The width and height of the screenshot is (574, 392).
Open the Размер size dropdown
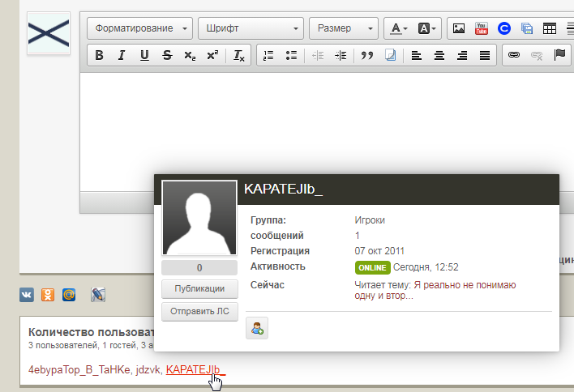344,28
